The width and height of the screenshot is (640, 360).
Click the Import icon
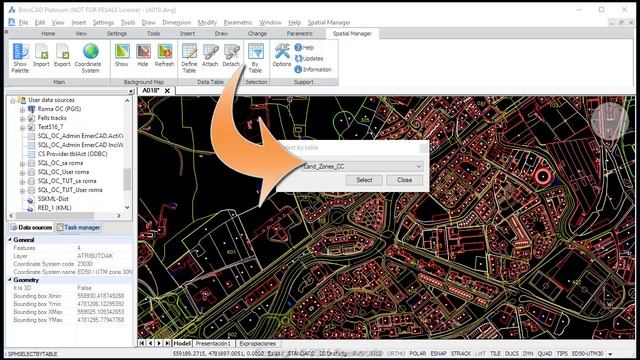41,56
